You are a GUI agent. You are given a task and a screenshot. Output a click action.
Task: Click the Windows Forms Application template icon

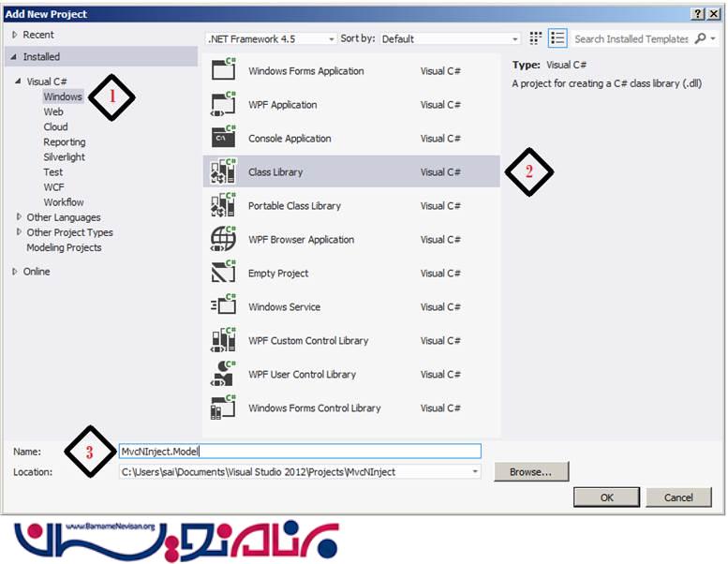223,71
